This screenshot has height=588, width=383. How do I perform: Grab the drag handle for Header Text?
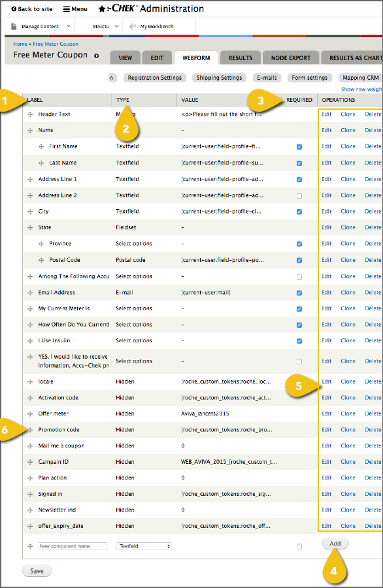click(x=30, y=114)
